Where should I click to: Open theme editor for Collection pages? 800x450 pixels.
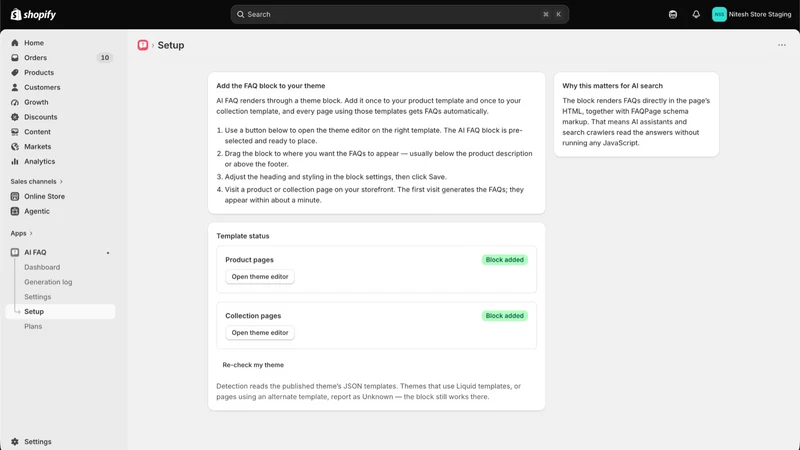pos(260,333)
